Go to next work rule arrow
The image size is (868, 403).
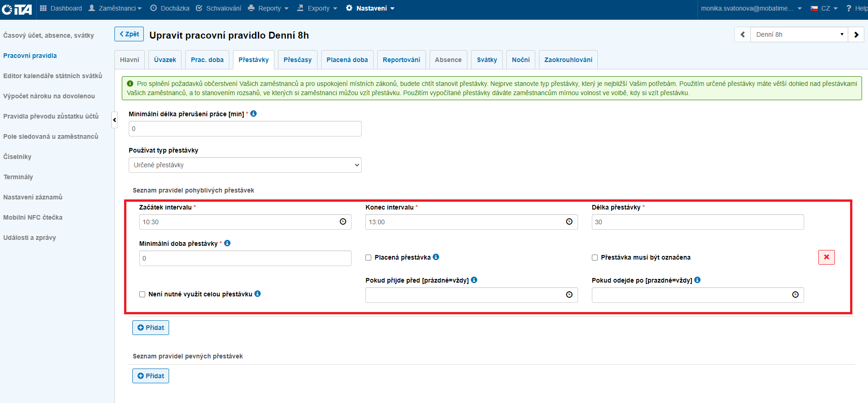pos(856,34)
